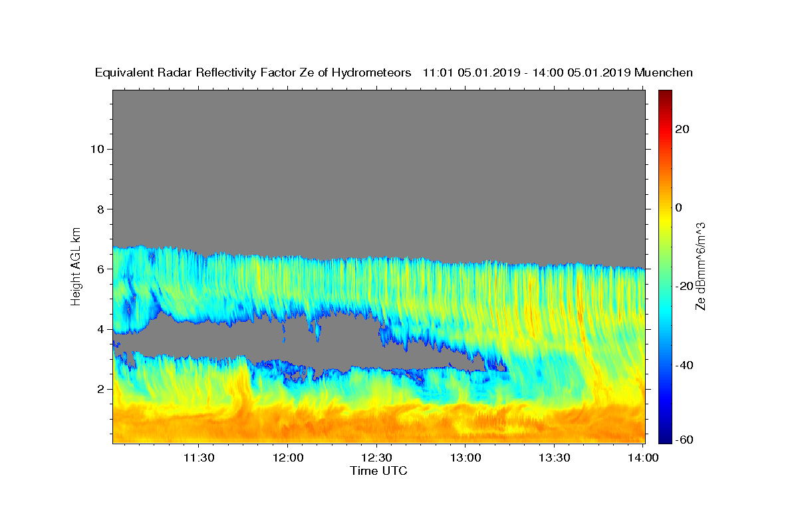Click the '13:30' time tick label
The width and height of the screenshot is (798, 532).
point(555,458)
